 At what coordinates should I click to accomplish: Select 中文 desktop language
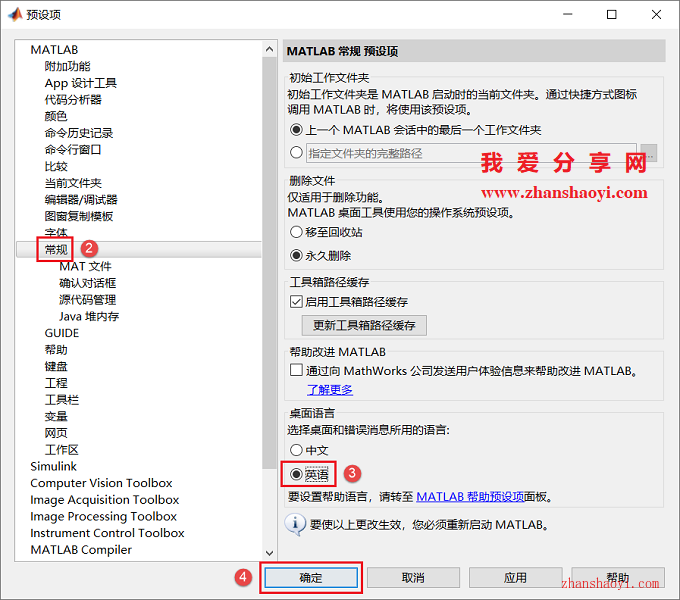tap(296, 450)
